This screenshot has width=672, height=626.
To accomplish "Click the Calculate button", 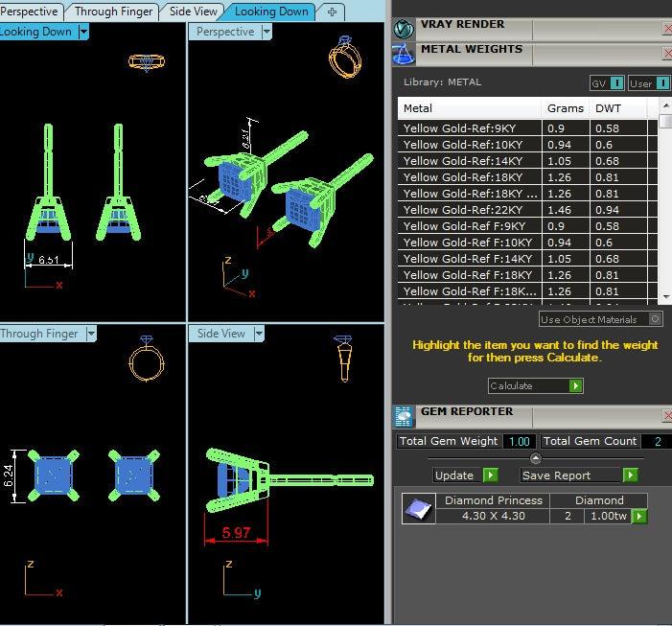I will click(x=535, y=386).
